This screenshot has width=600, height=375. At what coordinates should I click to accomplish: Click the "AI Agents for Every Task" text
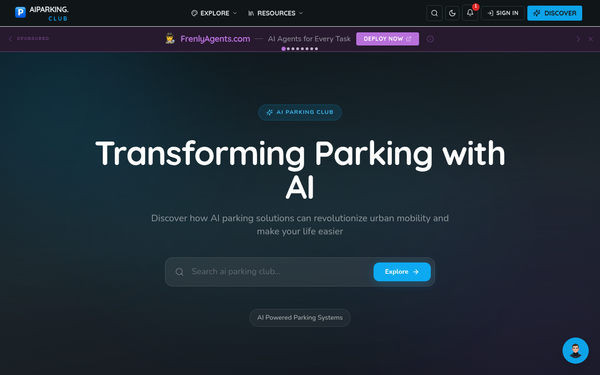click(309, 39)
